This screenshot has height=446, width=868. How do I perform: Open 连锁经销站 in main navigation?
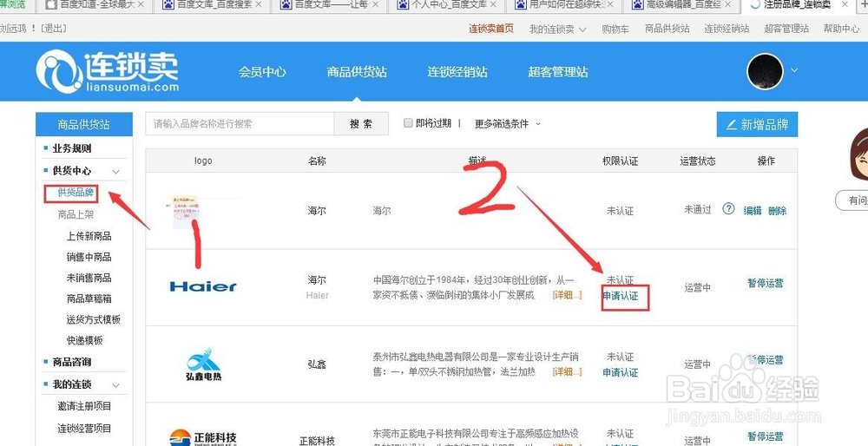point(457,71)
